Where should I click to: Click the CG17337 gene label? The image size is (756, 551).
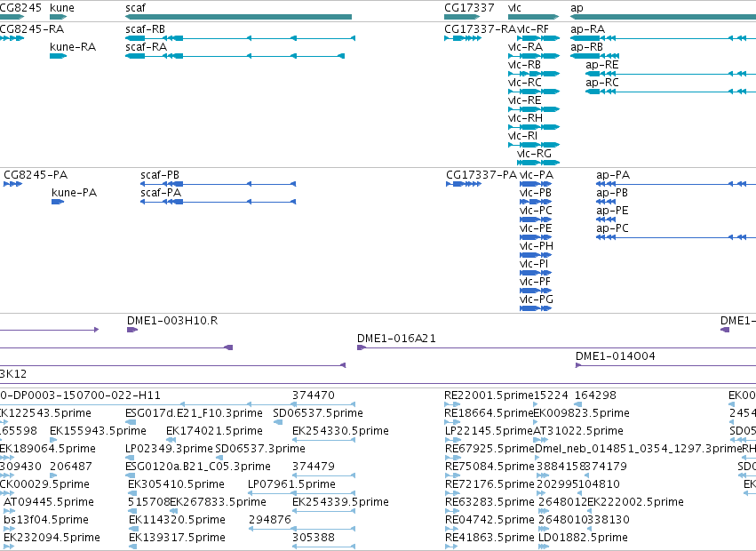(469, 8)
